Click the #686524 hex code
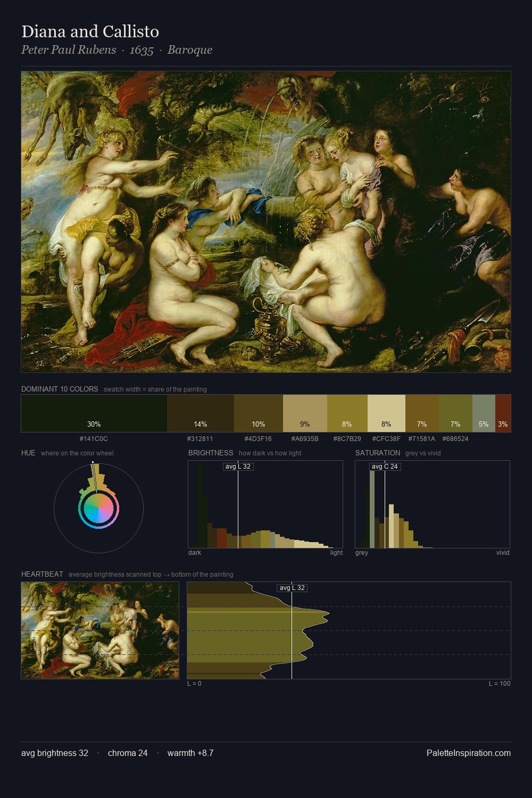 click(455, 439)
